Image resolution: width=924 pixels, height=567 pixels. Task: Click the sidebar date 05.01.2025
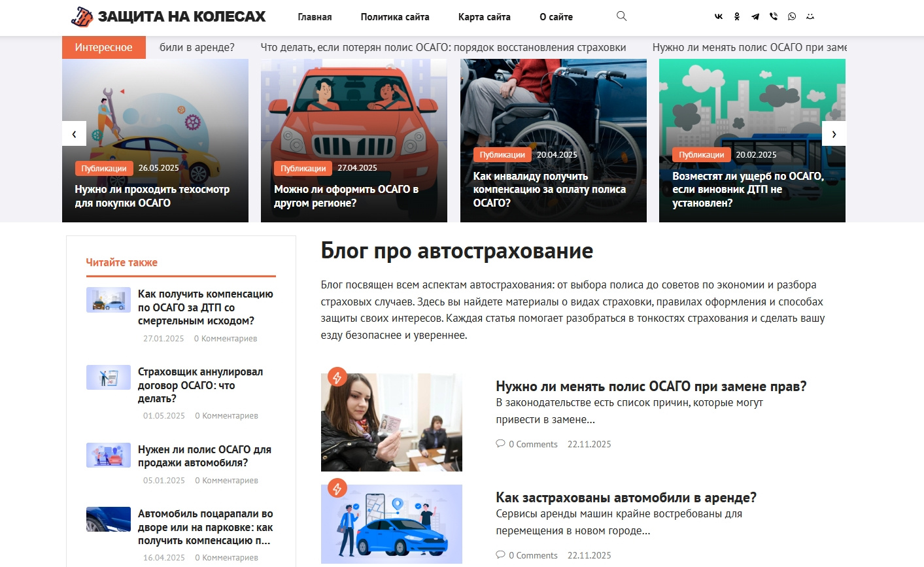[x=164, y=481]
